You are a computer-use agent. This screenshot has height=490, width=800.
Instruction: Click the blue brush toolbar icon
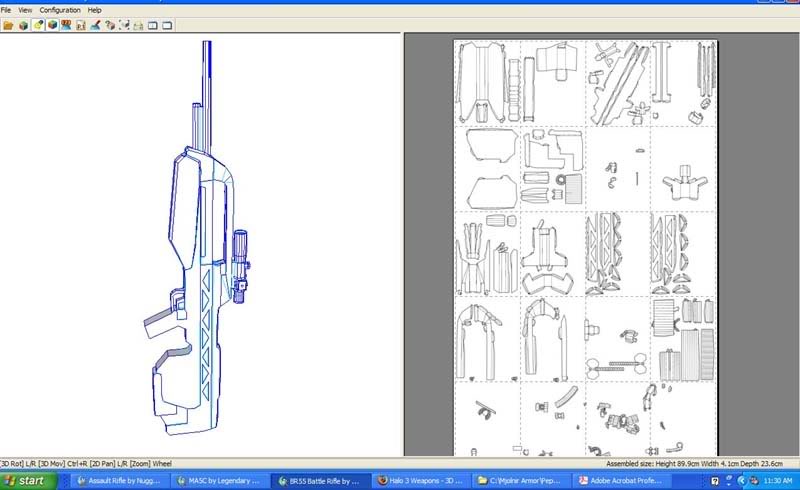coord(95,25)
